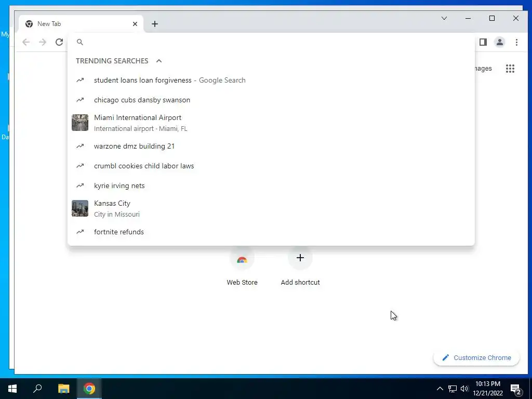Click the forward navigation arrow
Screen dimensions: 532x399
(43, 42)
